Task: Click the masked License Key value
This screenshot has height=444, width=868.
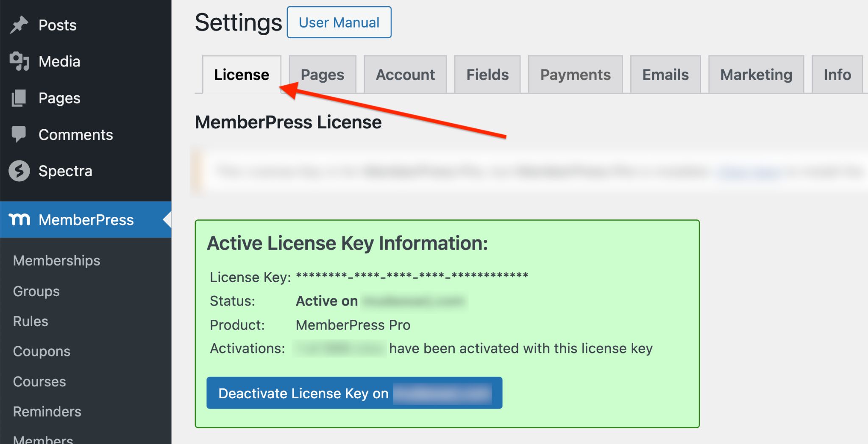Action: coord(412,276)
